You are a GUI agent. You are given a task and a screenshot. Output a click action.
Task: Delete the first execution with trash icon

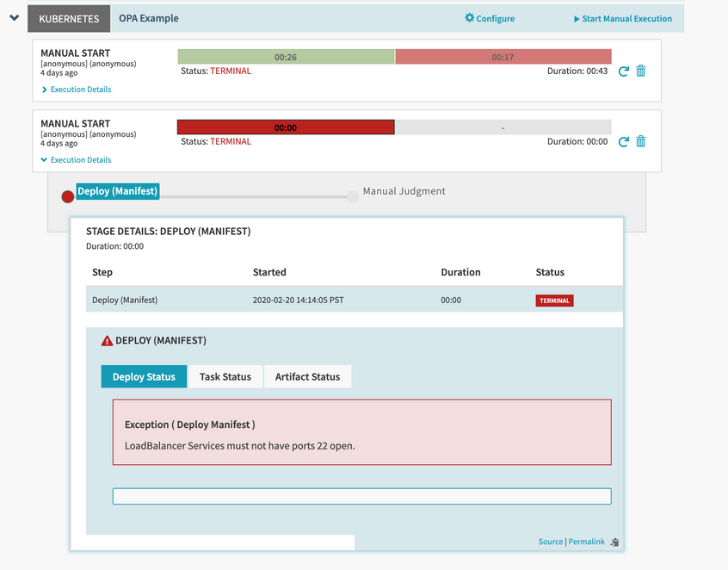click(641, 71)
